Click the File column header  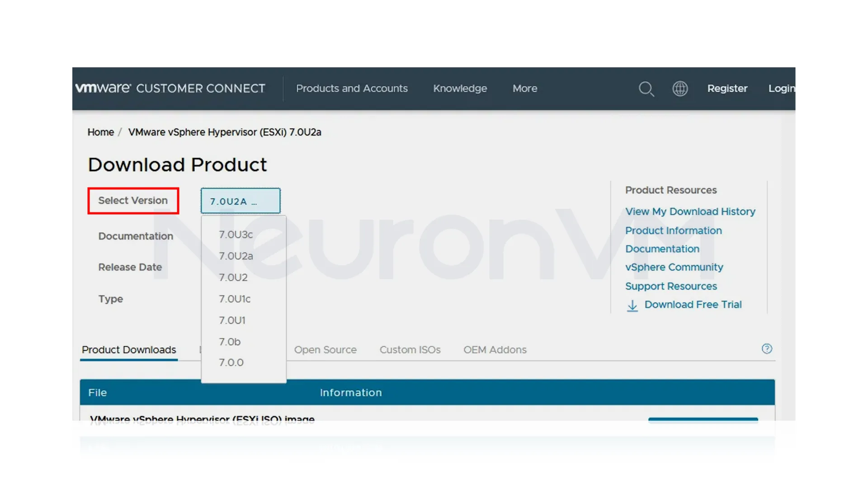pos(97,393)
